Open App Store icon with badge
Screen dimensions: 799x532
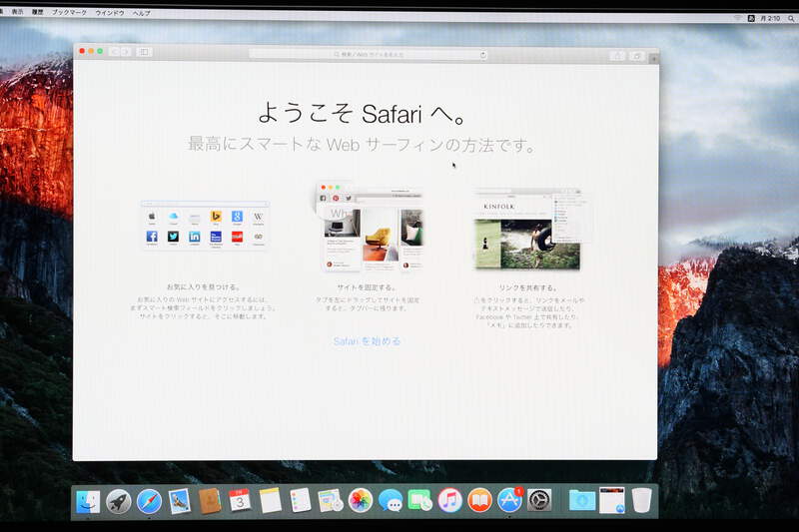tap(509, 501)
